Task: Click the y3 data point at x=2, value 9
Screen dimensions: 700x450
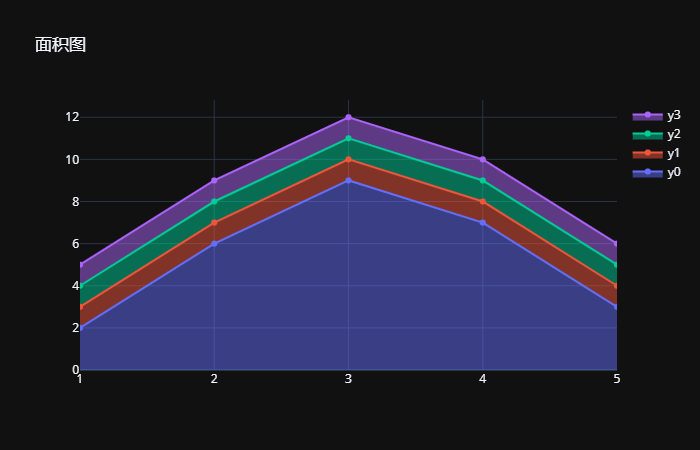Action: pos(214,180)
